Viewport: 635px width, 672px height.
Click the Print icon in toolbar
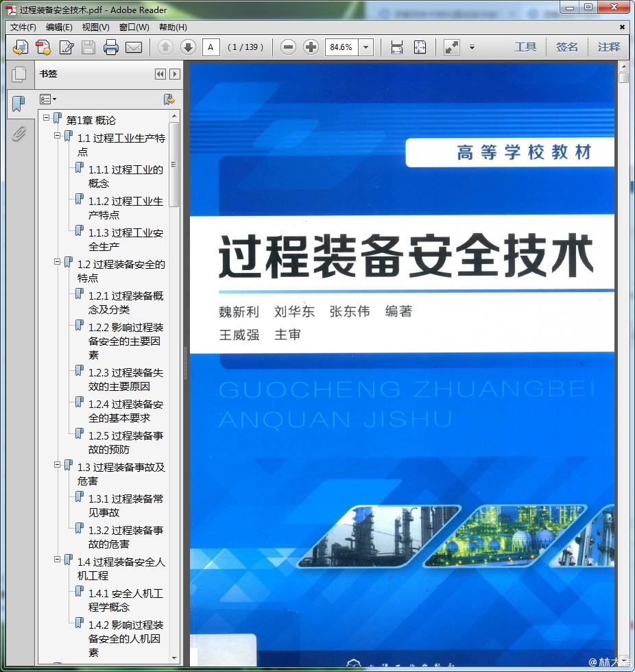pos(110,47)
